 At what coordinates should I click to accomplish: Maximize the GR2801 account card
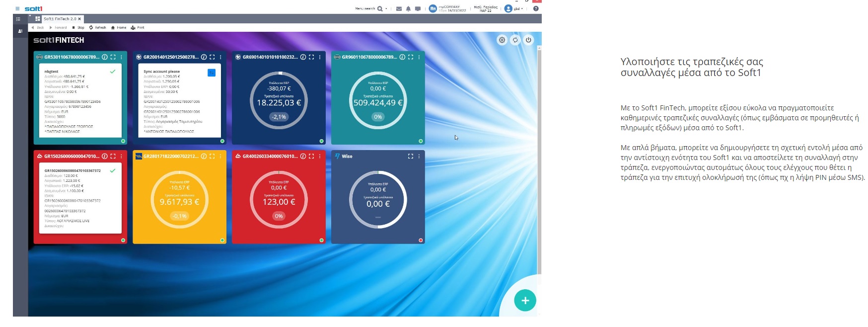point(212,156)
